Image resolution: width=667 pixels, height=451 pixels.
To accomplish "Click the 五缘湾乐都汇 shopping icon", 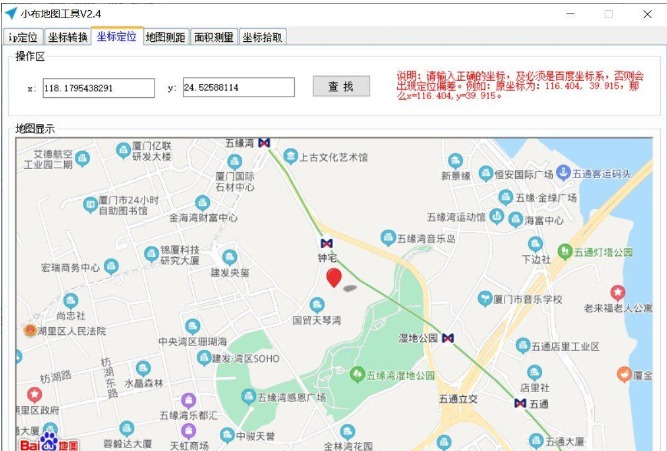I will (188, 401).
